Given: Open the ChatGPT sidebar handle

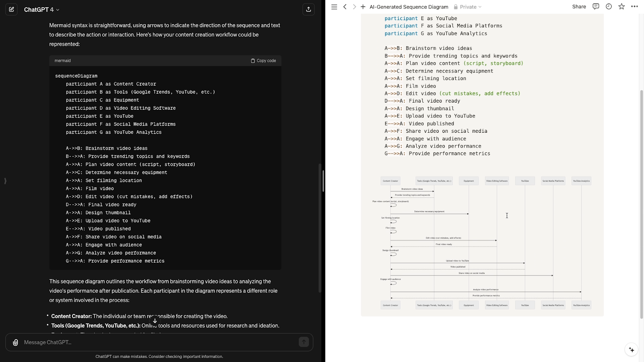Looking at the screenshot, I should 5,181.
